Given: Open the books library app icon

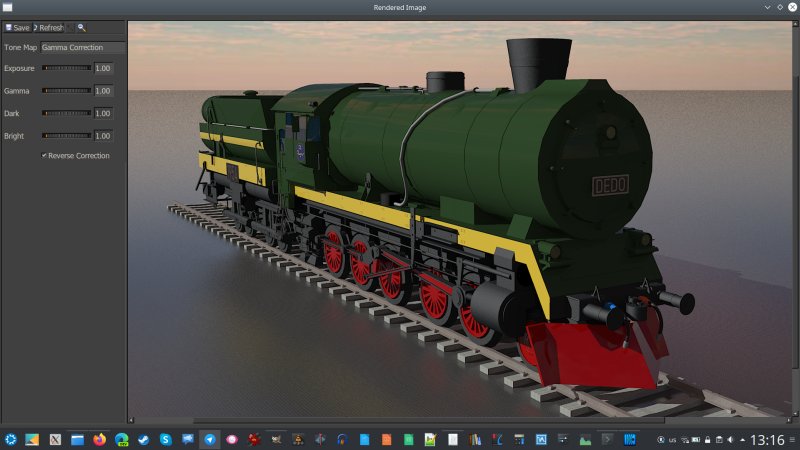Looking at the screenshot, I should pyautogui.click(x=475, y=439).
